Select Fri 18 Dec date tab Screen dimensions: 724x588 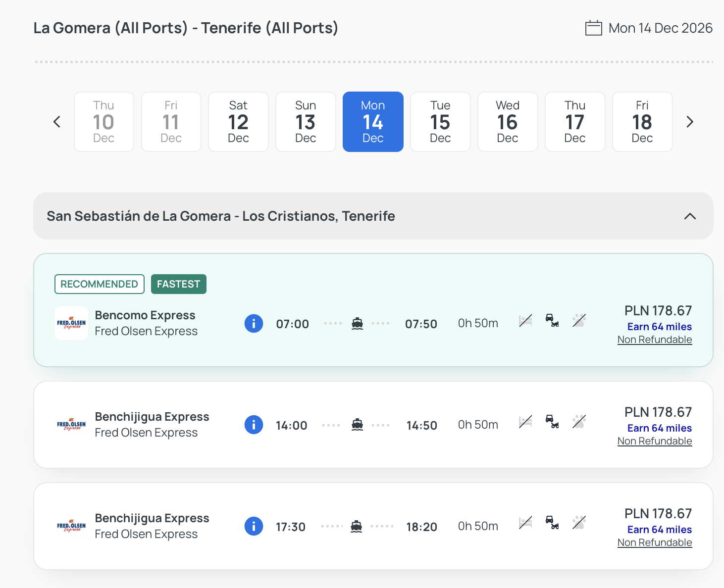(642, 122)
